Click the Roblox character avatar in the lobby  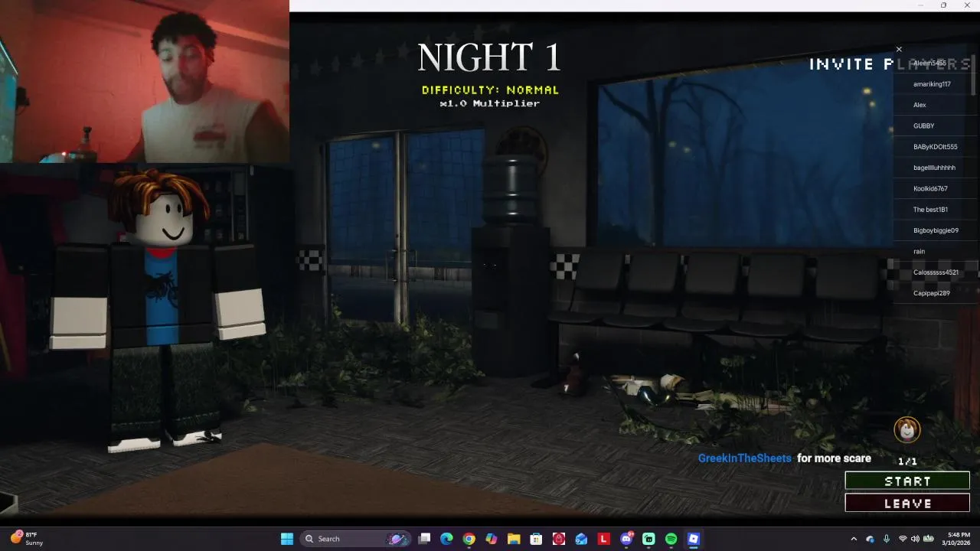pyautogui.click(x=157, y=310)
